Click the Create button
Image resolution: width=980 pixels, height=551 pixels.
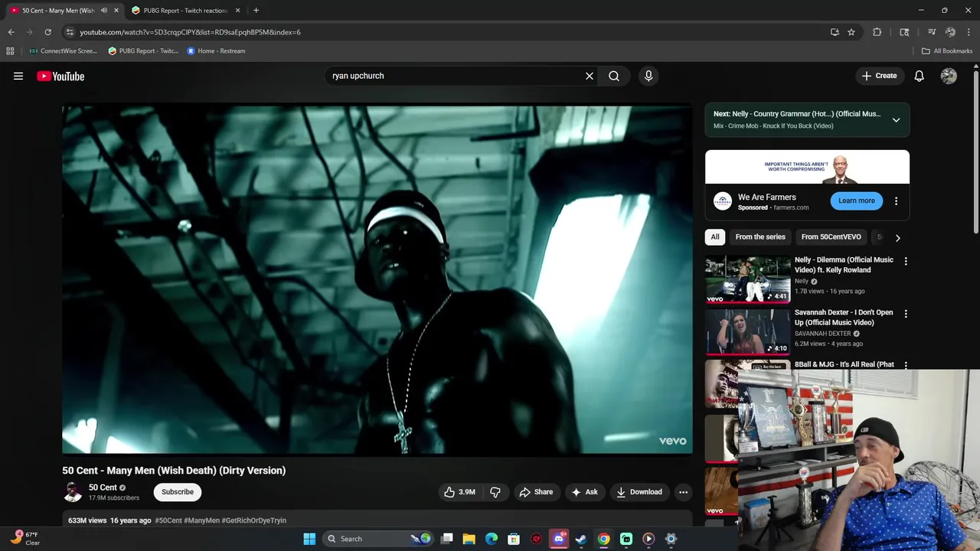coord(879,76)
